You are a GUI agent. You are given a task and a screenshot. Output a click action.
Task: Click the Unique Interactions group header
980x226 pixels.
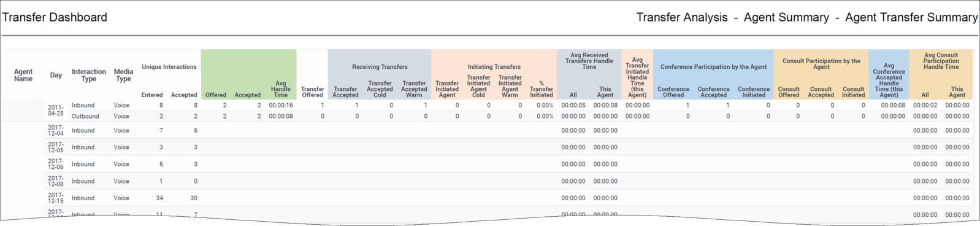pyautogui.click(x=169, y=67)
